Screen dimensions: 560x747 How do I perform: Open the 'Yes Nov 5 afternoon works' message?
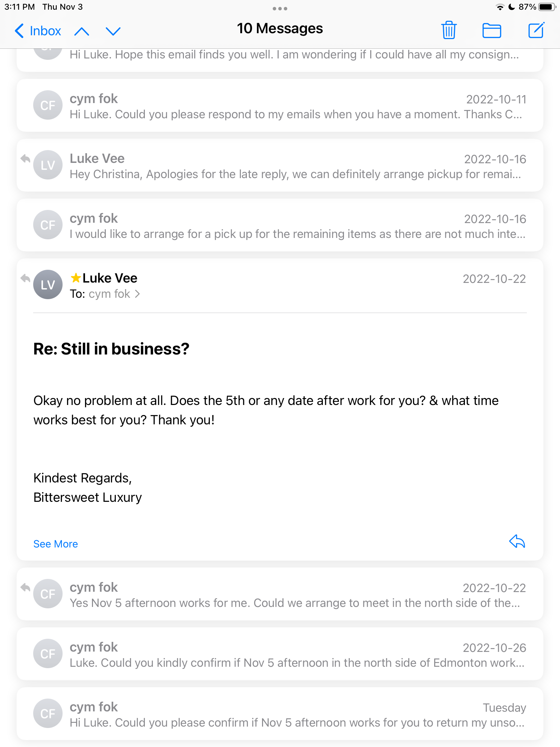pyautogui.click(x=280, y=594)
